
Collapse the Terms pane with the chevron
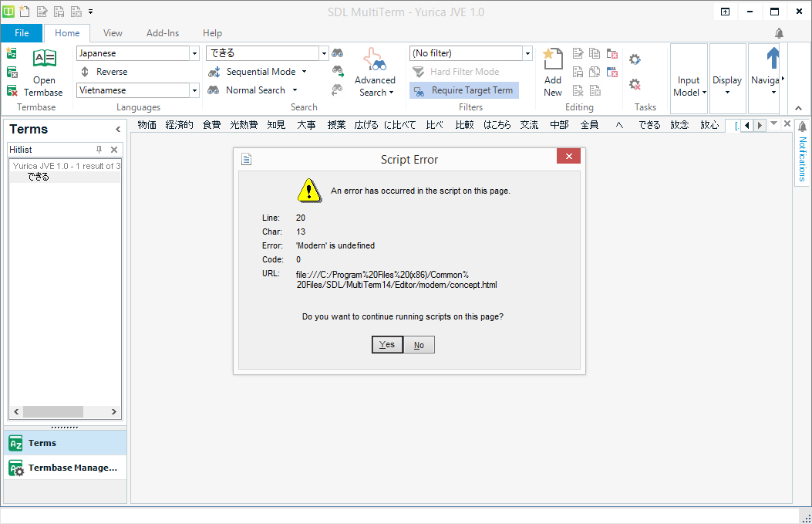click(x=118, y=129)
